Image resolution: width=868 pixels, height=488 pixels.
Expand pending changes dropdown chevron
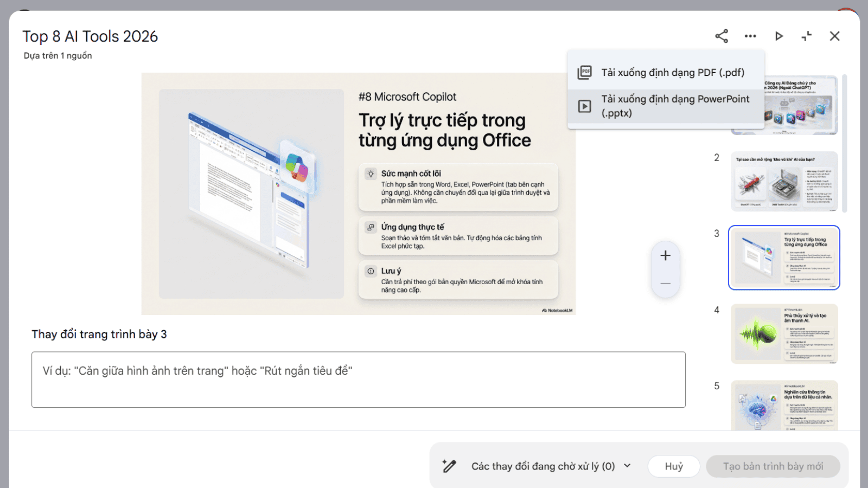click(x=628, y=466)
